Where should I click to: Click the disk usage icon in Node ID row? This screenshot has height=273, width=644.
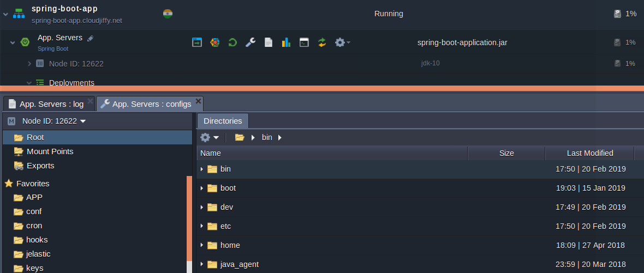618,63
